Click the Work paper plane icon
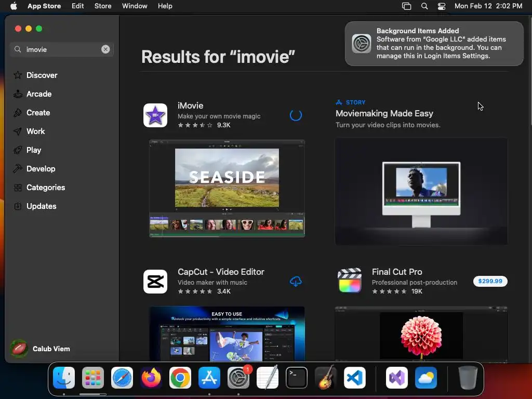Screen dimensions: 532x399 coord(18,131)
